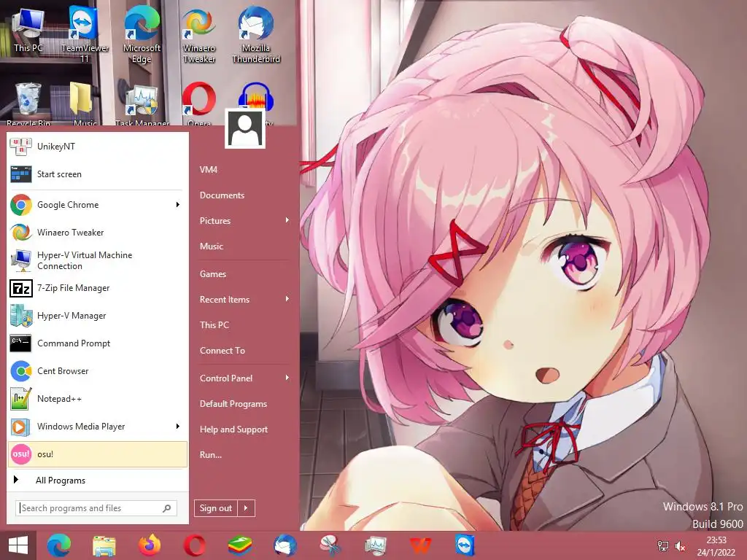Expand Control Panel submenu arrow

tap(287, 378)
